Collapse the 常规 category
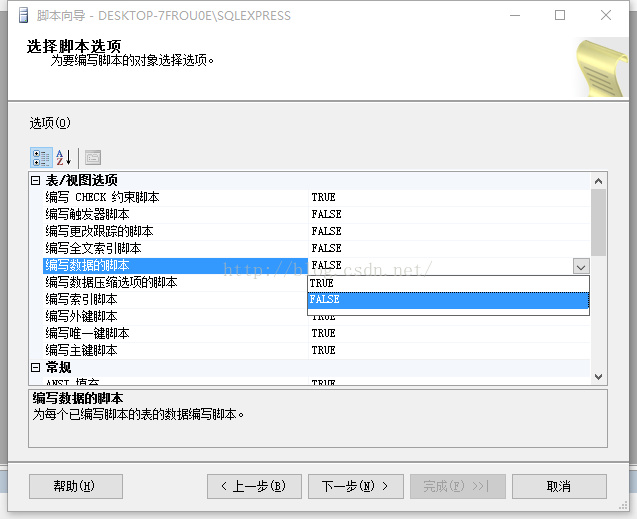637x519 pixels. (x=36, y=368)
